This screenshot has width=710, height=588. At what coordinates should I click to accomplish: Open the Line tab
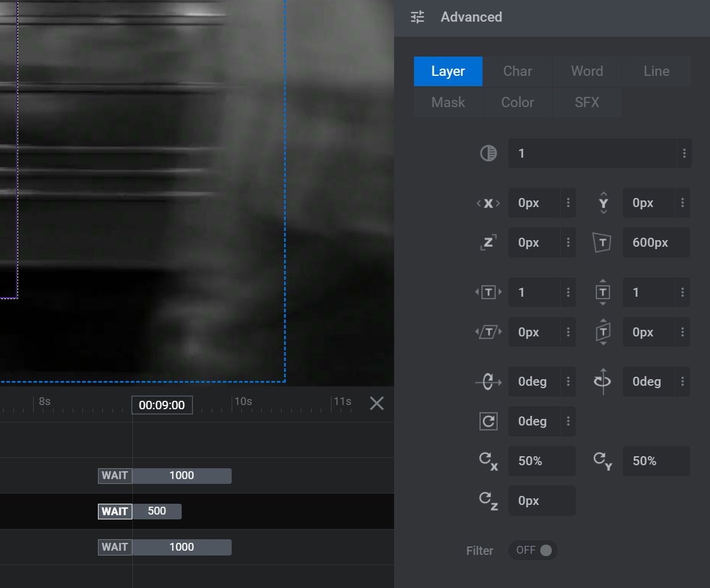tap(656, 71)
